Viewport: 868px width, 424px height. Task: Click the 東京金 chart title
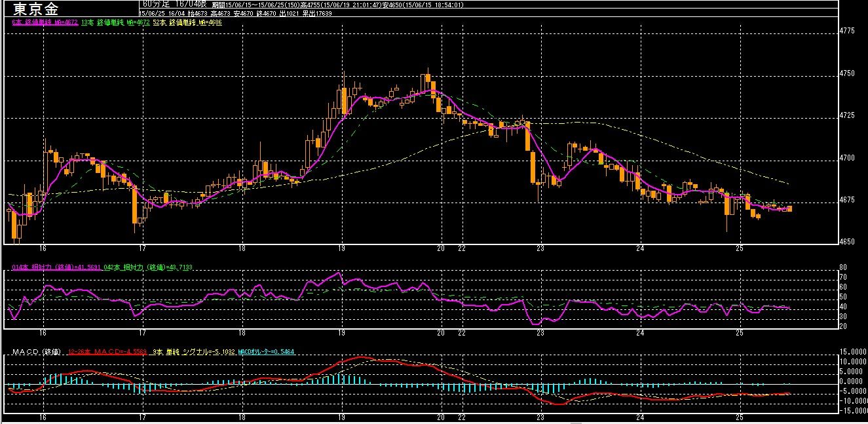(34, 9)
